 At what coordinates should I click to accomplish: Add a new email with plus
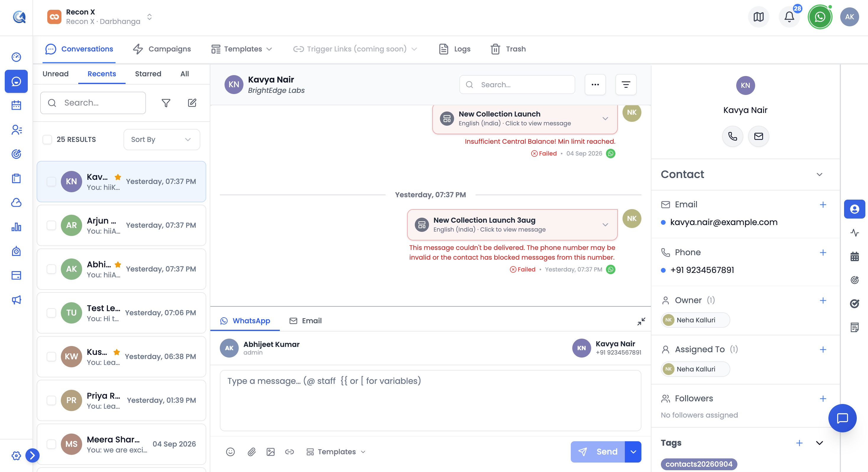(x=823, y=205)
